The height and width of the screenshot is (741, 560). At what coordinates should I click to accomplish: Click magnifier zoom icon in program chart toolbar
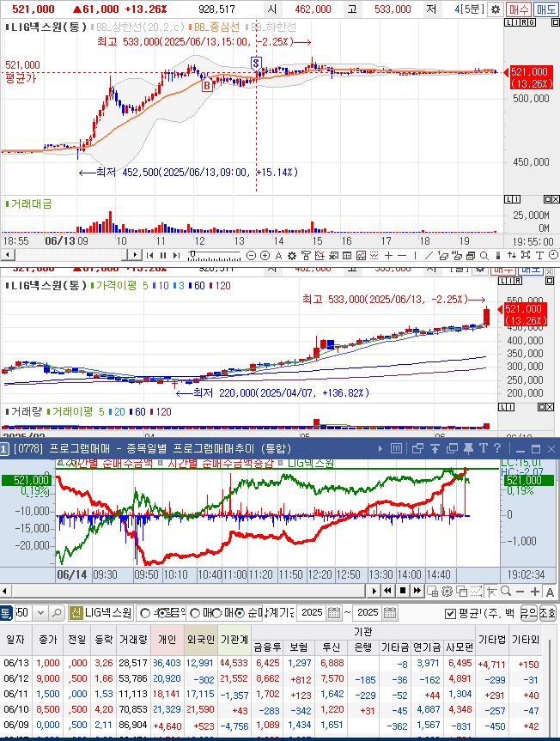click(x=506, y=591)
